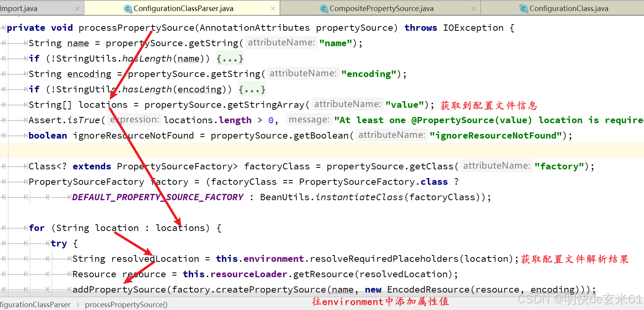Click the resourceLoader field reference

pyautogui.click(x=249, y=274)
